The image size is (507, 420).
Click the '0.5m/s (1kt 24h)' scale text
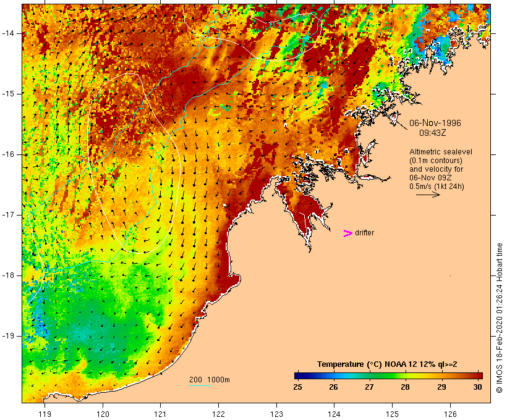coord(437,187)
